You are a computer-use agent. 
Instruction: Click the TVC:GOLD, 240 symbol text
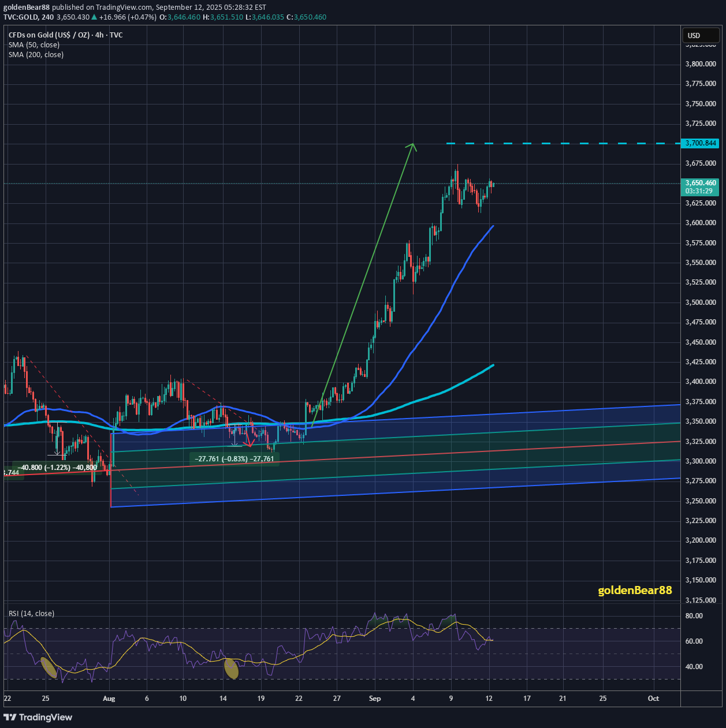click(x=28, y=17)
